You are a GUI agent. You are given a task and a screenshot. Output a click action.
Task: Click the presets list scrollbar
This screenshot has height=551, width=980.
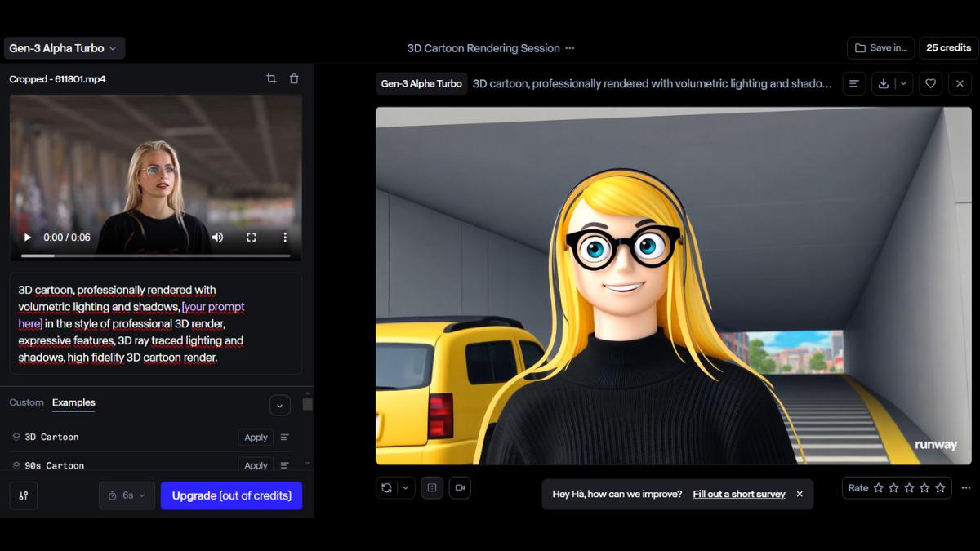[308, 404]
